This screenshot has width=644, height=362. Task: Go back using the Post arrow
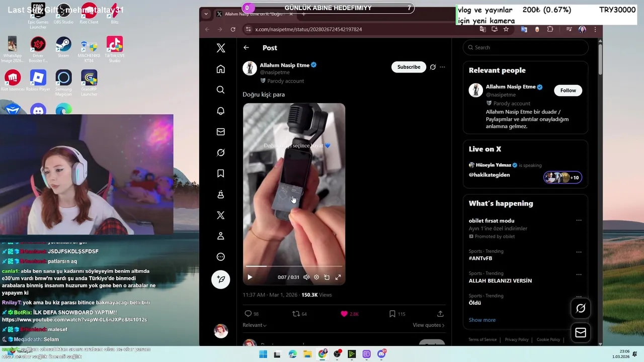pos(246,48)
